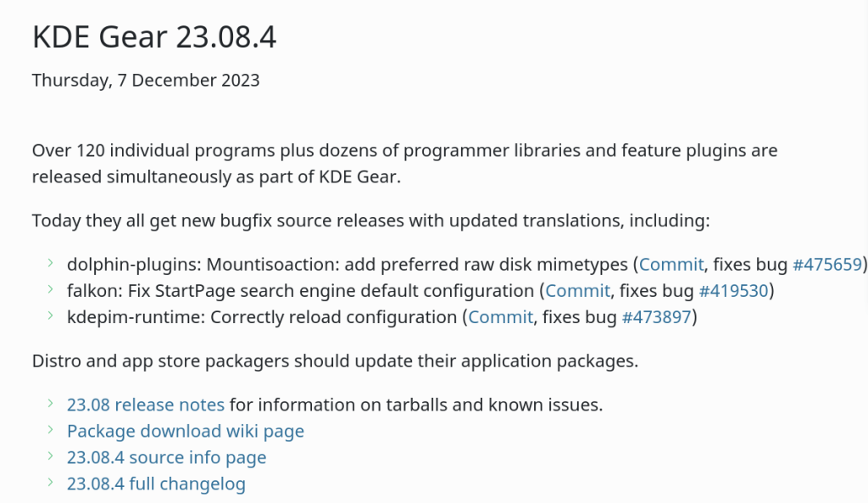
Task: Click the chevron bullet beside Package download
Action: pyautogui.click(x=51, y=430)
